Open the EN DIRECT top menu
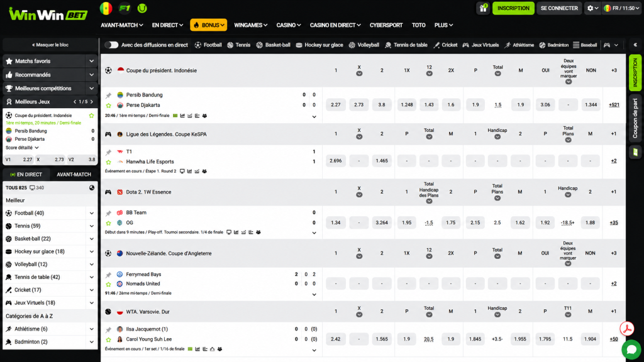The image size is (644, 362). (167, 25)
